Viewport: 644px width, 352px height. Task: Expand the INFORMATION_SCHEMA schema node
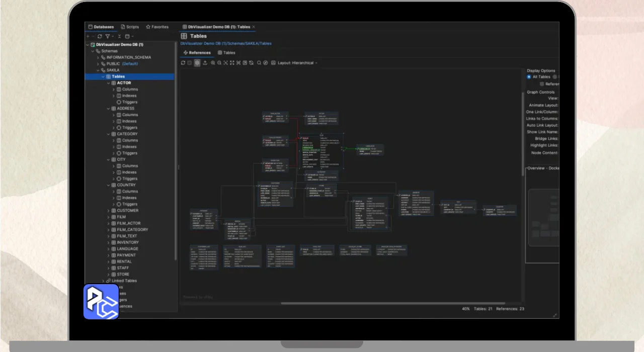tap(98, 57)
